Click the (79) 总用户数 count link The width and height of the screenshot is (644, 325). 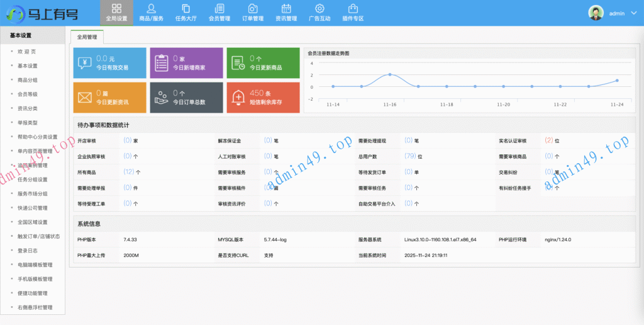point(409,156)
